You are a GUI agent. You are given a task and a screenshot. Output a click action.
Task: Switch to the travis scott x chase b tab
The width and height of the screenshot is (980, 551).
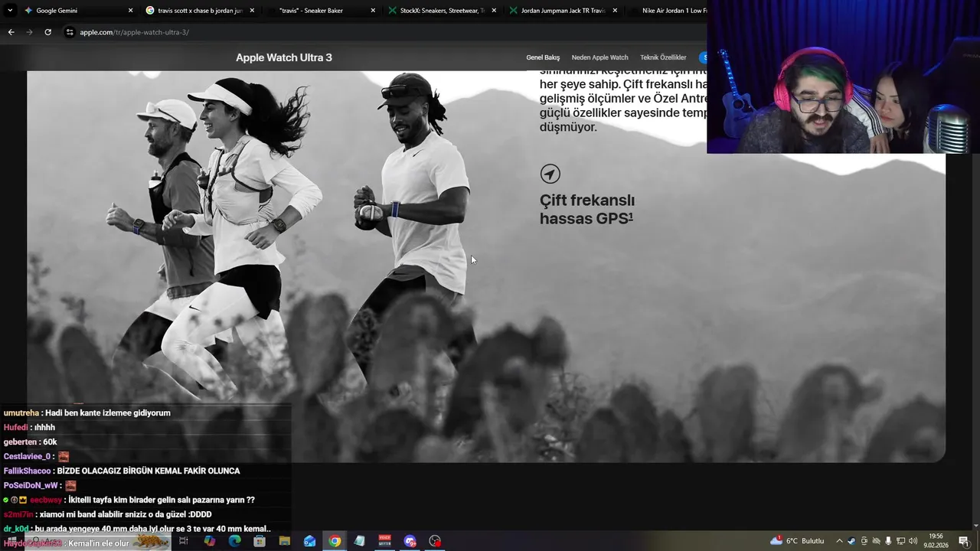[x=199, y=11]
